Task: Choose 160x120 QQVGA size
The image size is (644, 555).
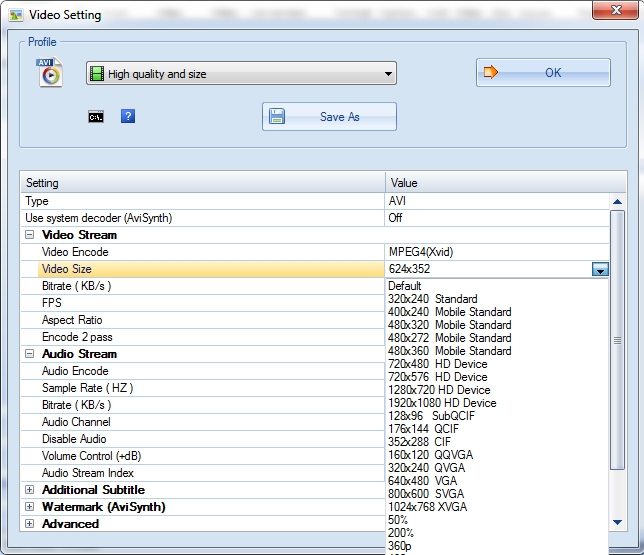Action: click(x=497, y=455)
